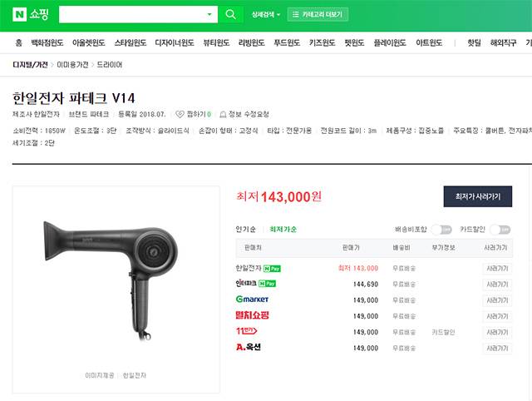This screenshot has height=401, width=532.
Task: Click the hair dryer product image
Action: pyautogui.click(x=111, y=280)
